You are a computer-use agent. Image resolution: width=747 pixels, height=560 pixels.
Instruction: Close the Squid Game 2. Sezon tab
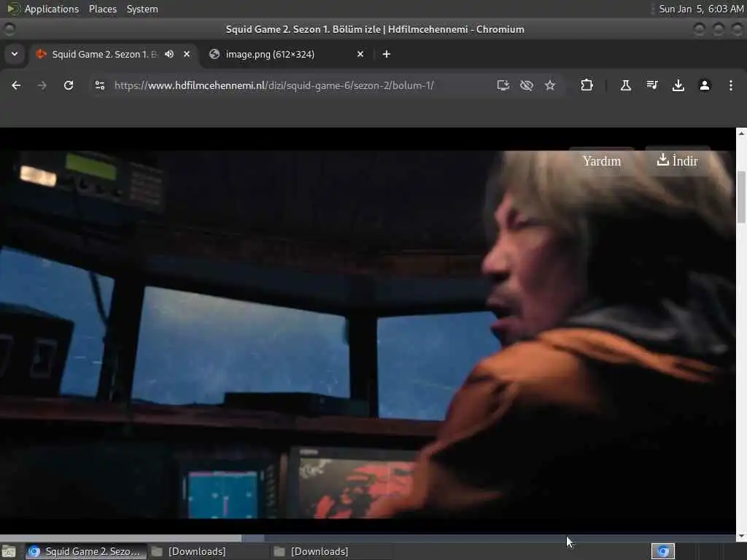click(x=187, y=54)
